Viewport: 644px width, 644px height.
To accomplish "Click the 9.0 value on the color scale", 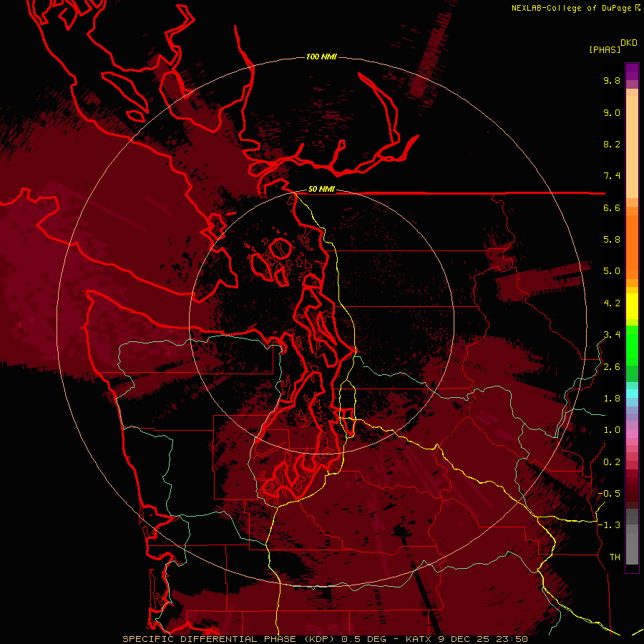I will coord(612,113).
